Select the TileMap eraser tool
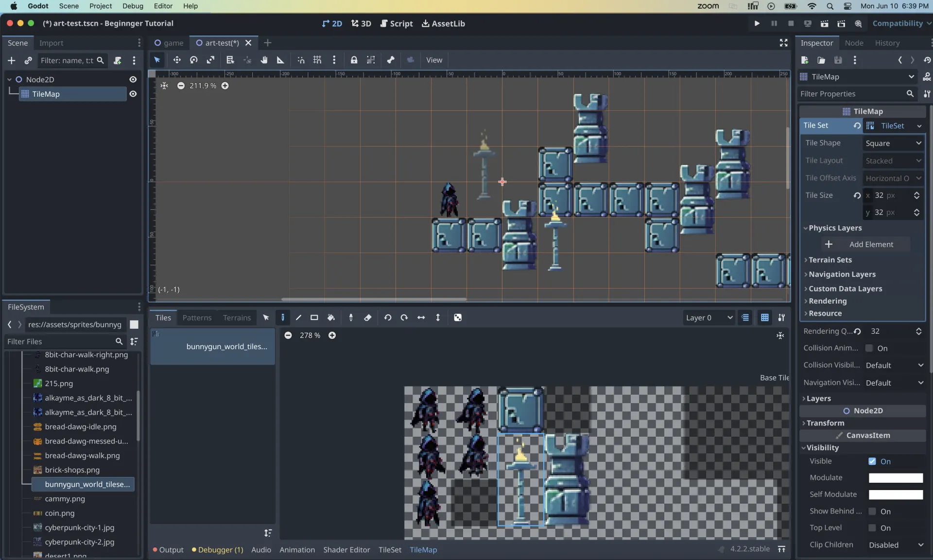 click(368, 318)
